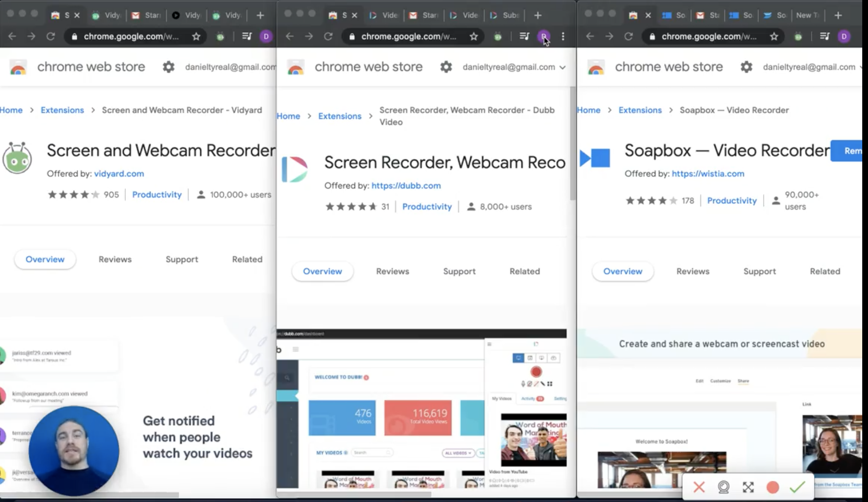Open a new tab in the middle window
The height and width of the screenshot is (502, 868).
[538, 15]
